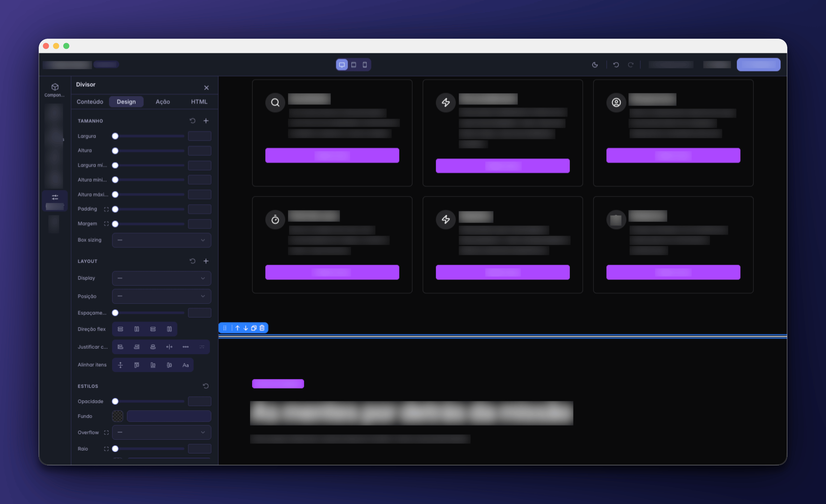Justify content space between
826x504 pixels.
click(x=169, y=347)
